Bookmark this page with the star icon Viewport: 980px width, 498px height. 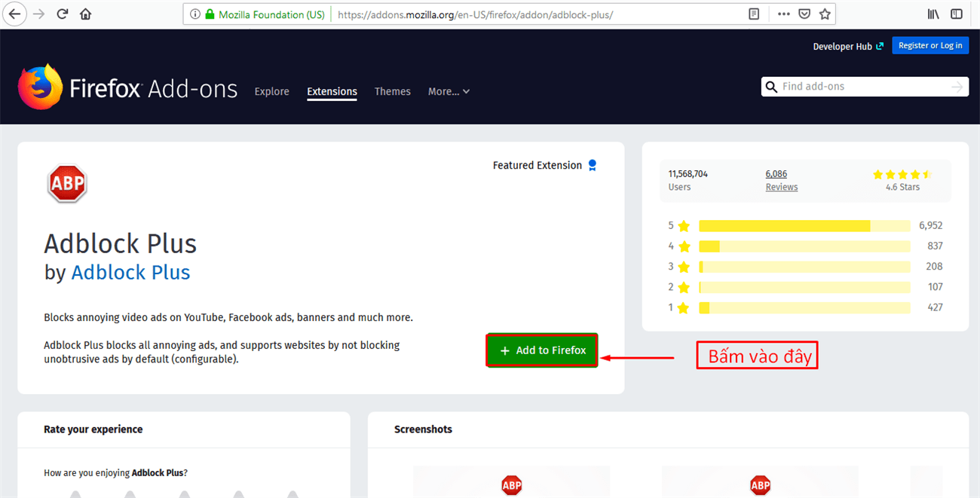825,14
